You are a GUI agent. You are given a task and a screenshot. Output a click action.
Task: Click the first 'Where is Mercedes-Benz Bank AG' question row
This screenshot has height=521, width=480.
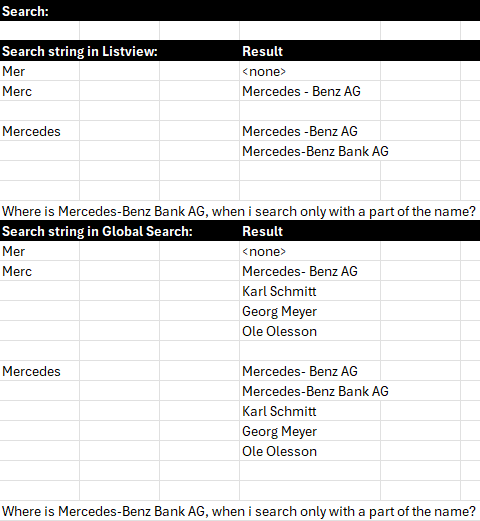pyautogui.click(x=239, y=211)
